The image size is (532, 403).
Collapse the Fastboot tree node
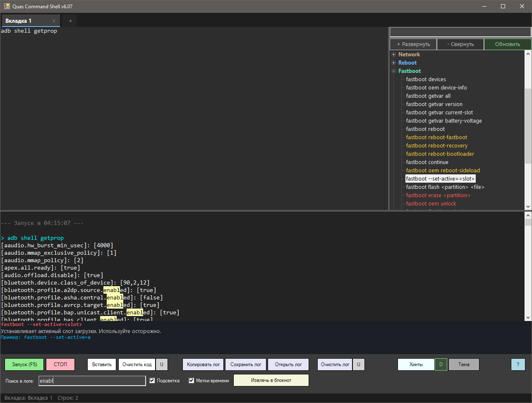pos(394,71)
